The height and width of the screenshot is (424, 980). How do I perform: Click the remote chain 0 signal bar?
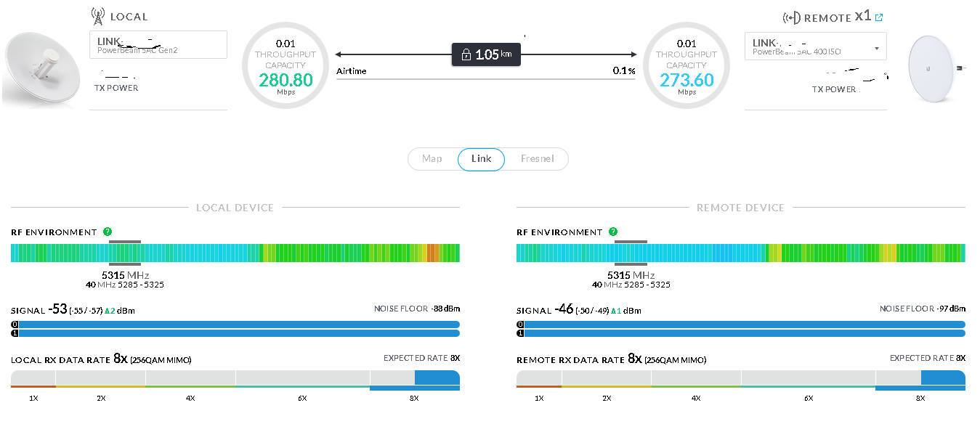click(x=741, y=325)
